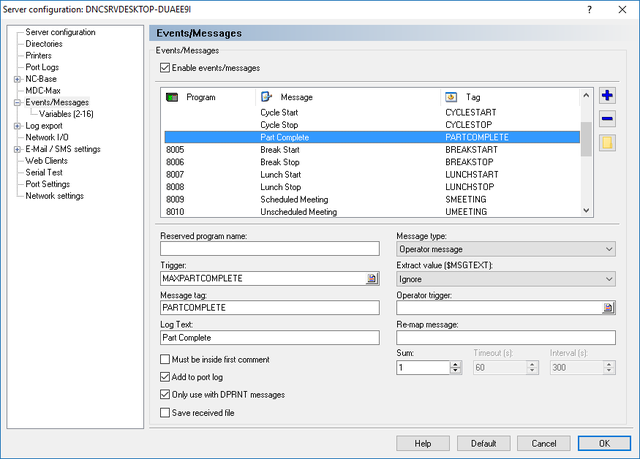The image size is (640, 459).
Task: Increase the Sum value with up arrow
Action: (x=456, y=364)
